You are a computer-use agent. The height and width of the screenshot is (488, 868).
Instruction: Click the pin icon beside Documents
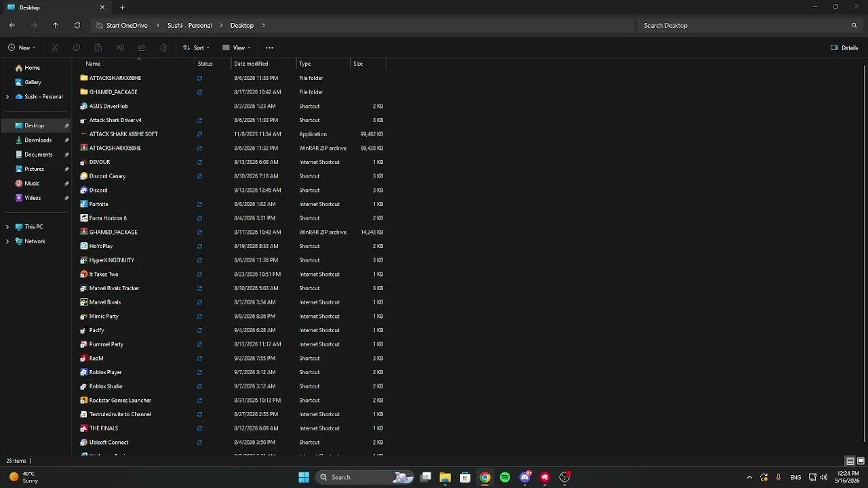[66, 155]
